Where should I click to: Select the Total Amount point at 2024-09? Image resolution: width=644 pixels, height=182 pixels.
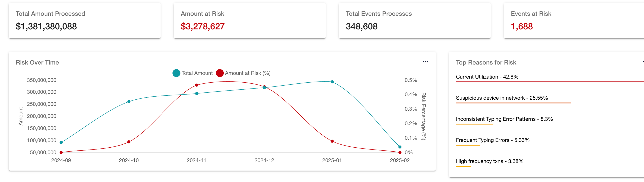point(61,142)
